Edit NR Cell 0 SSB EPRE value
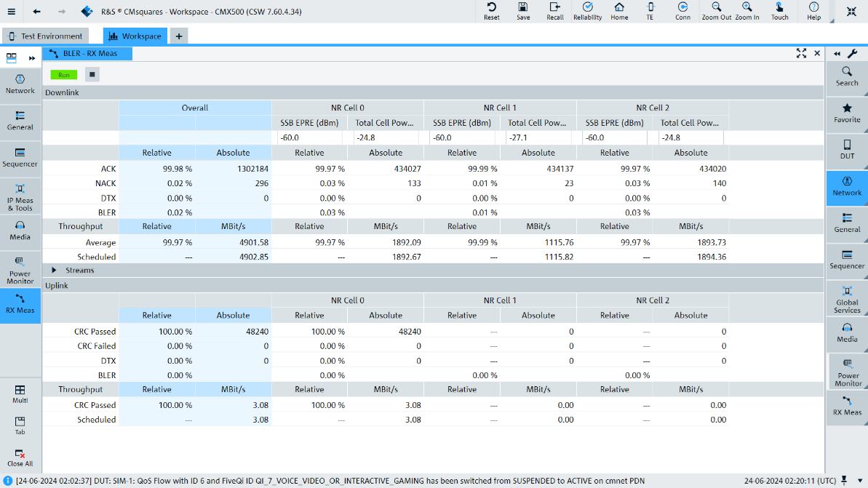Viewport: 868px width, 488px height. click(x=309, y=137)
